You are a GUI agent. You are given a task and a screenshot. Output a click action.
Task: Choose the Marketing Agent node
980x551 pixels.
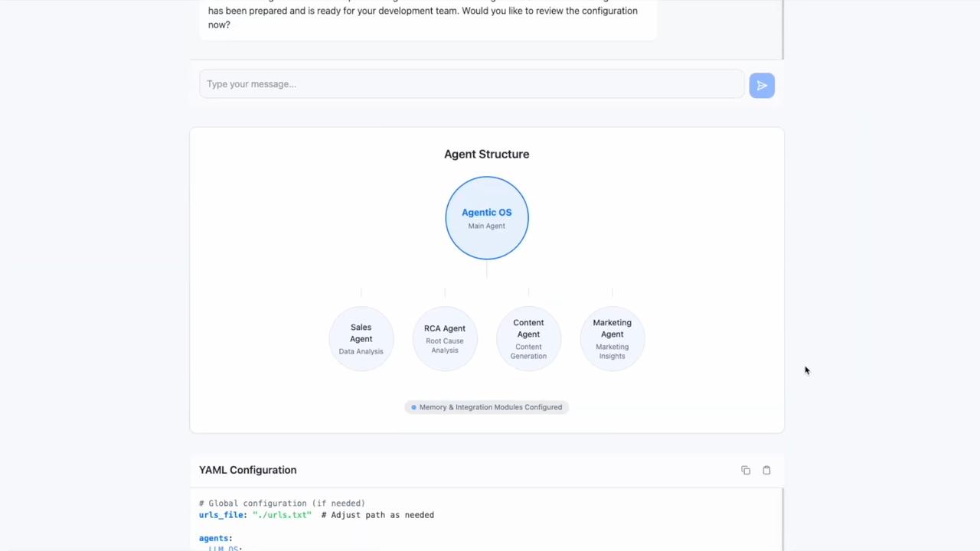tap(612, 339)
